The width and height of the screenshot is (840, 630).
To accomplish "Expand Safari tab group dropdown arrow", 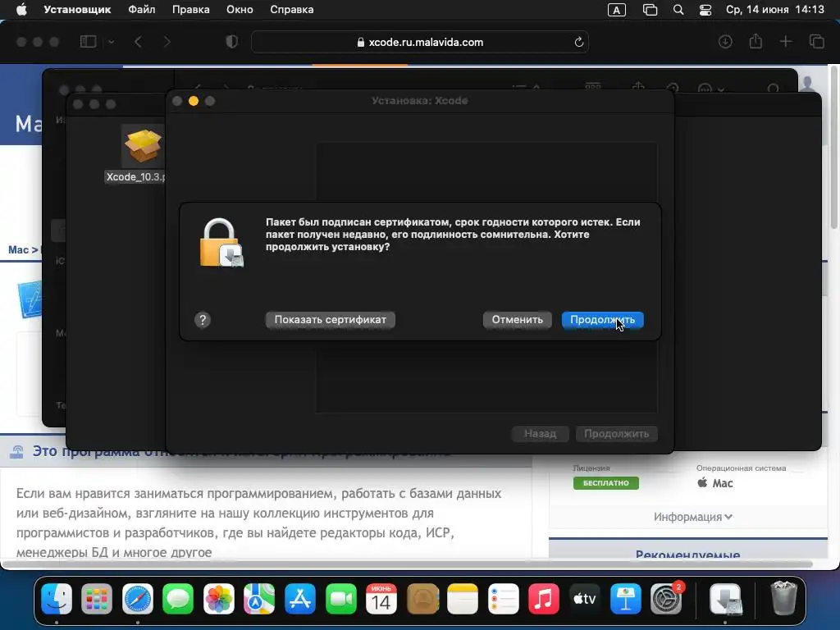I will pos(111,42).
